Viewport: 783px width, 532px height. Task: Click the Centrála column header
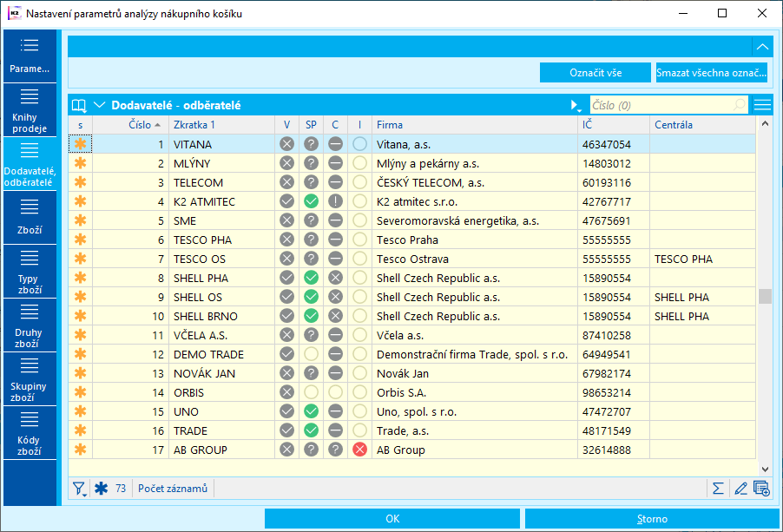(x=702, y=125)
